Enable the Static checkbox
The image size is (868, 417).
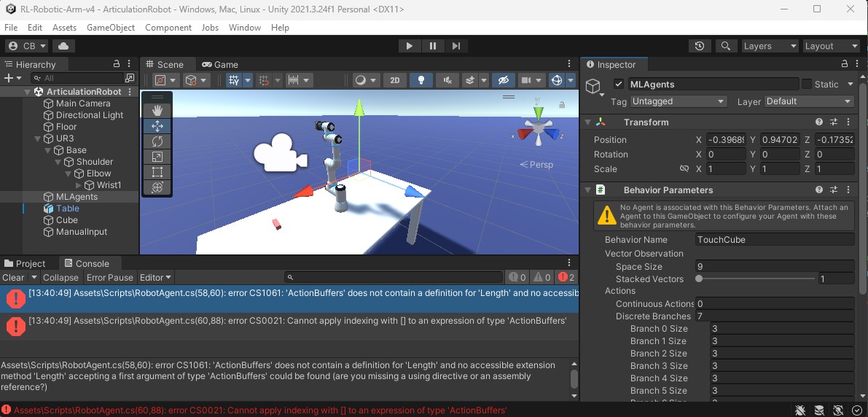[x=807, y=84]
